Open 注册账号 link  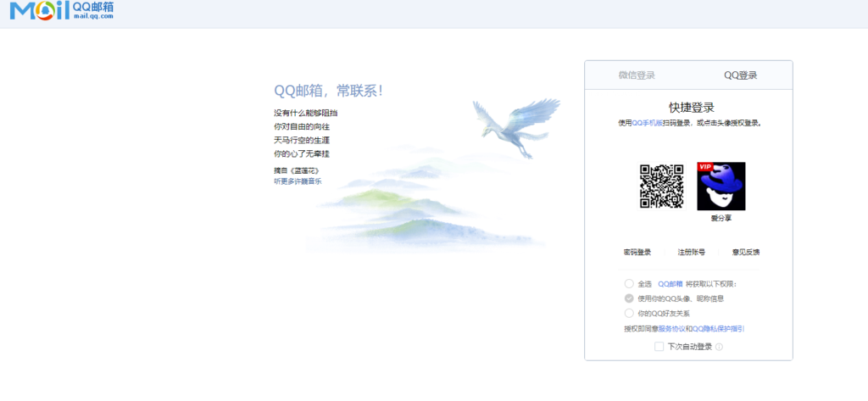(692, 252)
